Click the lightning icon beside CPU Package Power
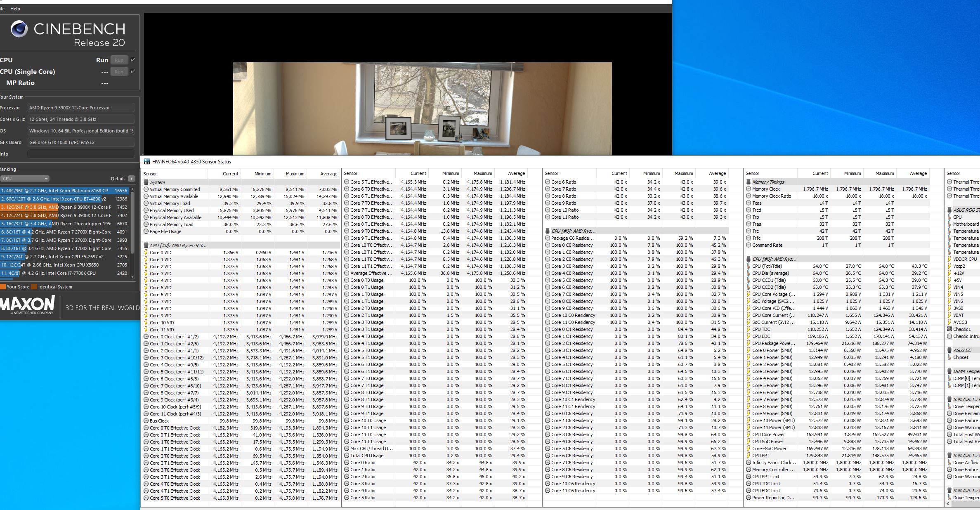Viewport: 980px width, 510px height. [x=748, y=343]
